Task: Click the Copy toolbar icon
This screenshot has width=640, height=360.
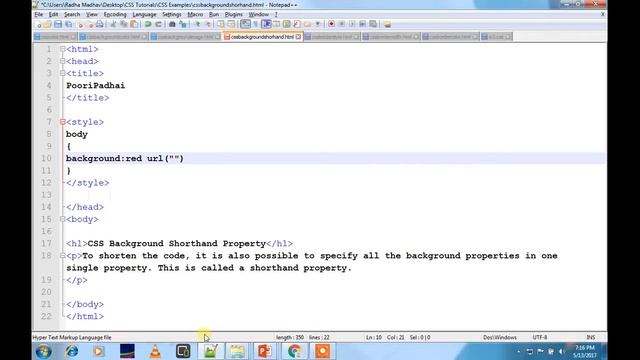Action: coord(123,24)
